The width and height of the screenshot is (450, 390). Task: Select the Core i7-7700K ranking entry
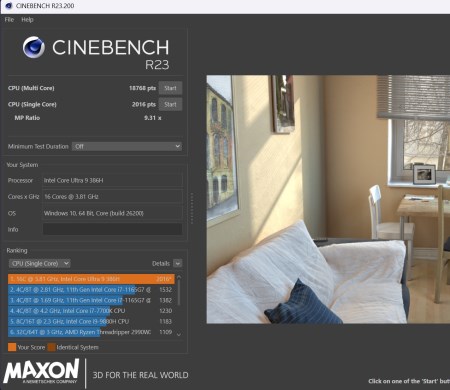(91, 311)
